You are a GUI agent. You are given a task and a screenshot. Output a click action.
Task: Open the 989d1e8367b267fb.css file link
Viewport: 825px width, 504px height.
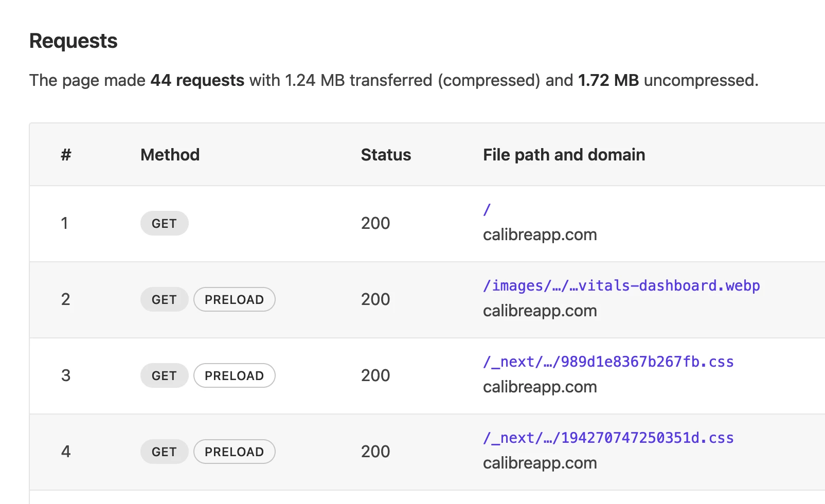coord(608,362)
